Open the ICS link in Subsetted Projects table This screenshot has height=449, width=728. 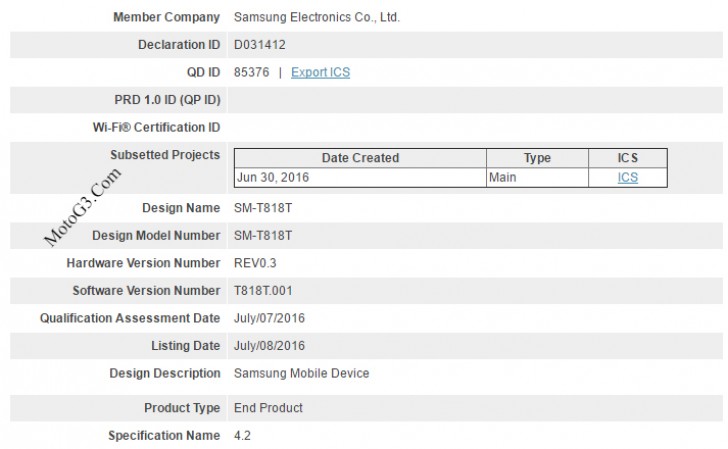click(x=628, y=177)
